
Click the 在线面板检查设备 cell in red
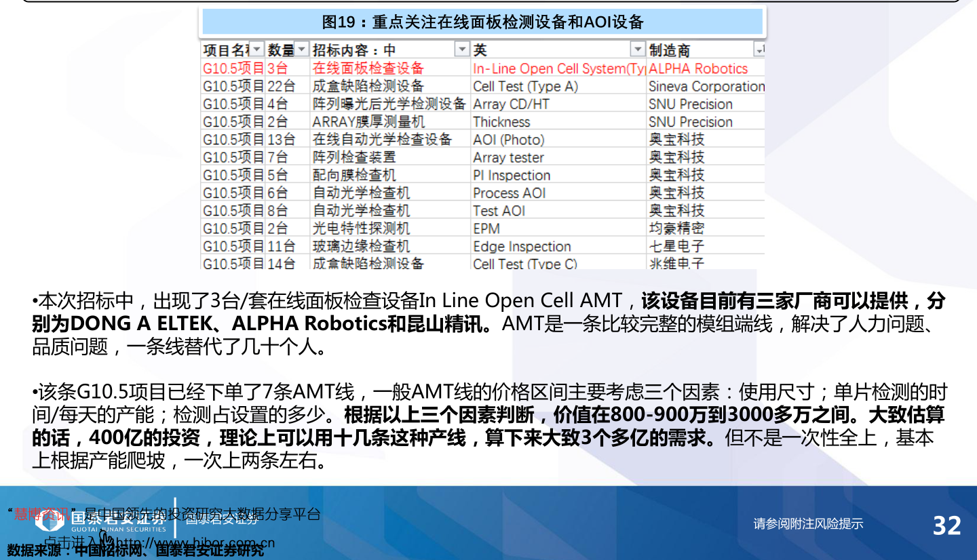coord(368,68)
